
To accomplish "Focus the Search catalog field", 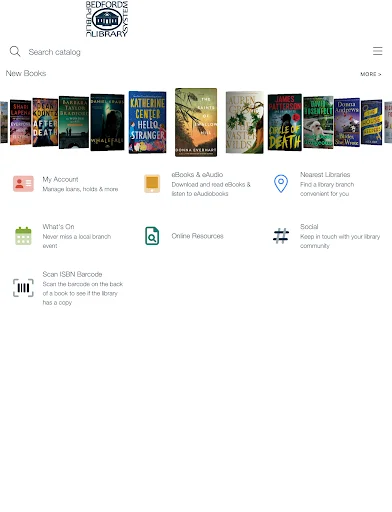I will tap(54, 52).
